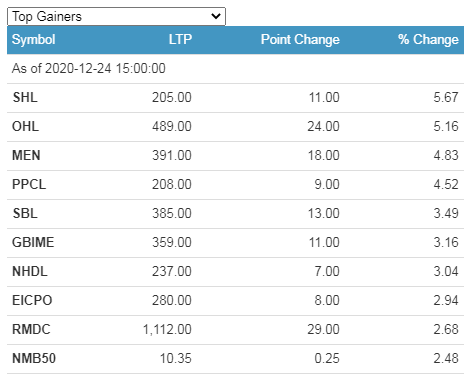Open the NMB50 symbol link
The height and width of the screenshot is (377, 469).
click(34, 359)
